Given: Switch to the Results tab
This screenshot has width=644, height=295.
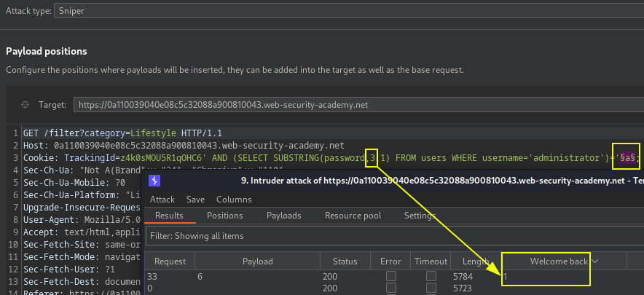Looking at the screenshot, I should pos(169,216).
